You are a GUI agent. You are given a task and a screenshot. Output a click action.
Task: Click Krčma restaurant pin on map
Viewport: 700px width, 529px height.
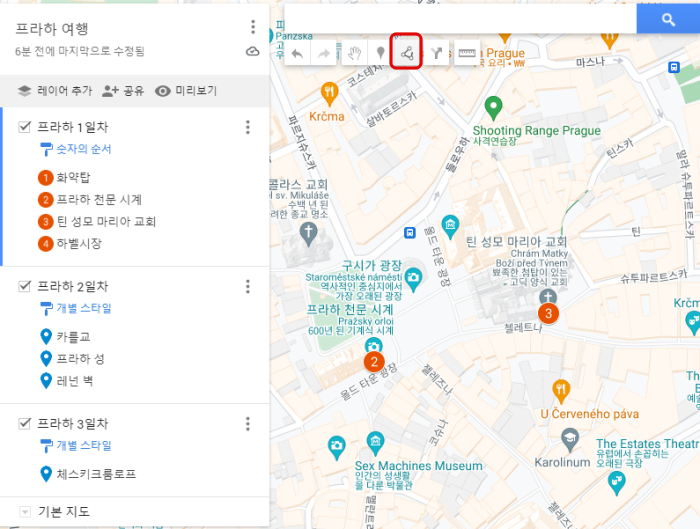(x=329, y=94)
